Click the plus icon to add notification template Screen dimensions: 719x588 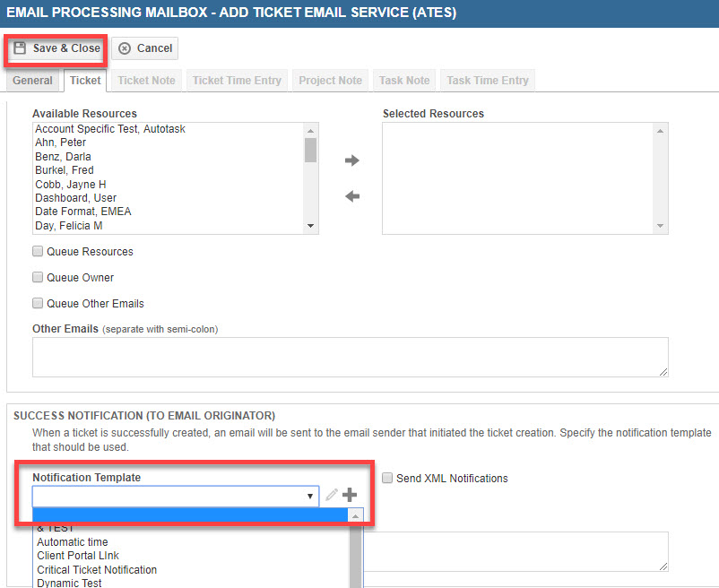pyautogui.click(x=350, y=495)
